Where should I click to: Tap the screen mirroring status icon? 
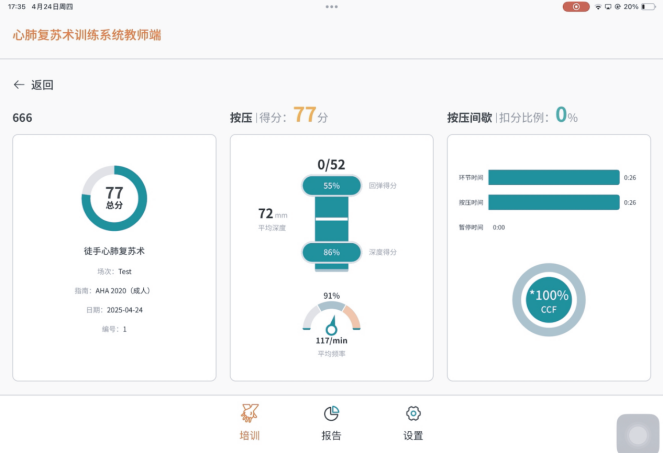coord(608,7)
